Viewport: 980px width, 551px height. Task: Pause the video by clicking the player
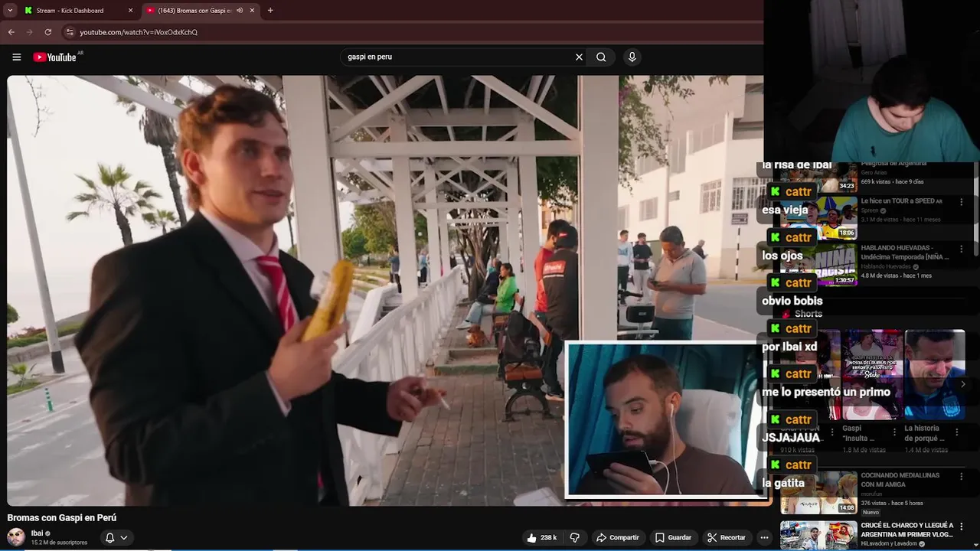click(385, 291)
